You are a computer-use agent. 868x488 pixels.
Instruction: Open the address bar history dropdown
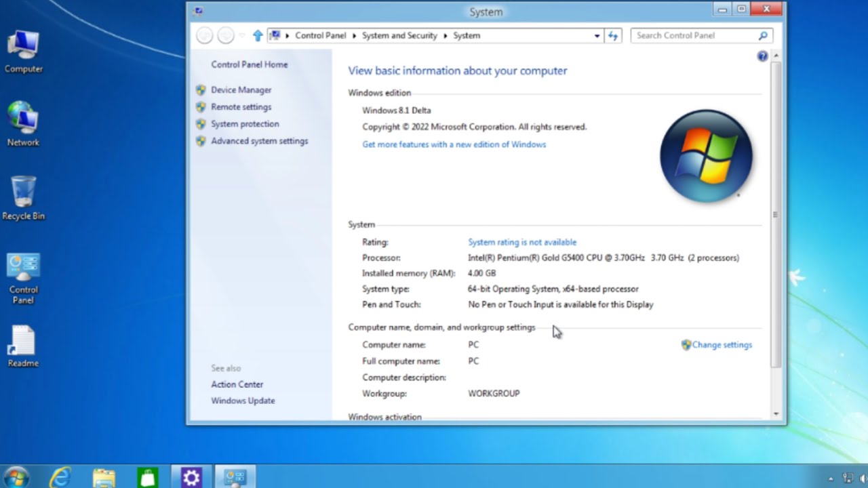click(597, 35)
